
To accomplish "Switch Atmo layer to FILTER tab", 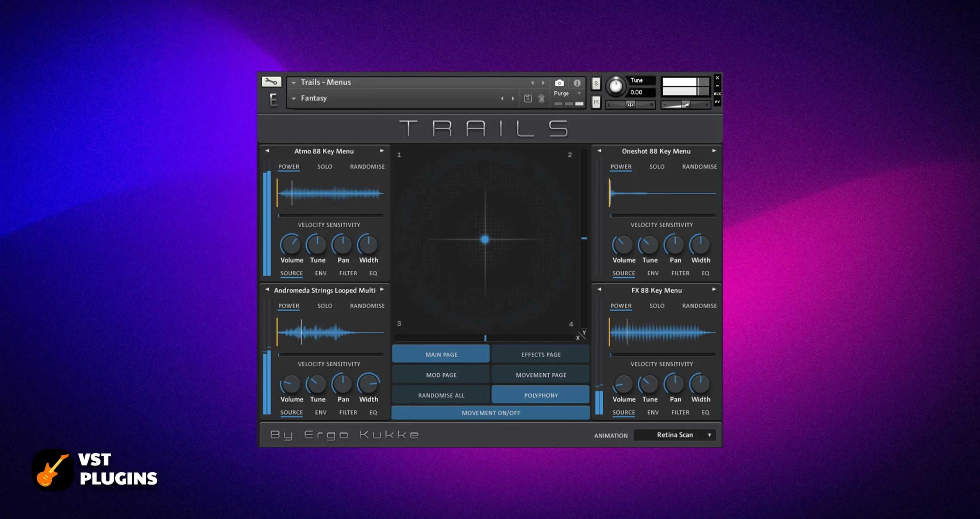I will (x=348, y=273).
